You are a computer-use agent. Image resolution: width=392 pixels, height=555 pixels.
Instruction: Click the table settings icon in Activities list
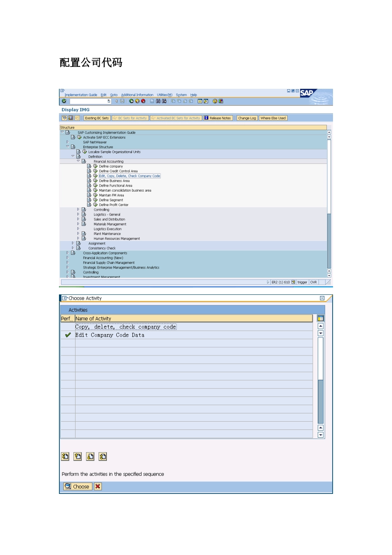click(x=321, y=318)
